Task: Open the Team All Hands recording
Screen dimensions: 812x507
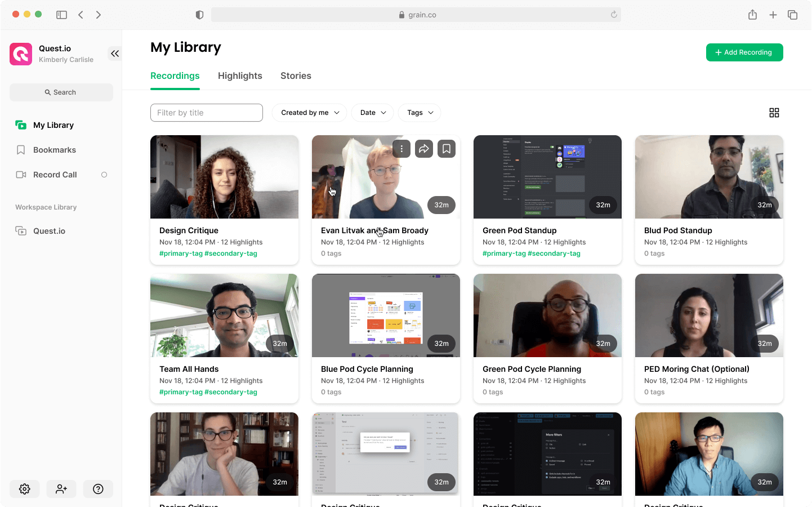Action: click(224, 315)
